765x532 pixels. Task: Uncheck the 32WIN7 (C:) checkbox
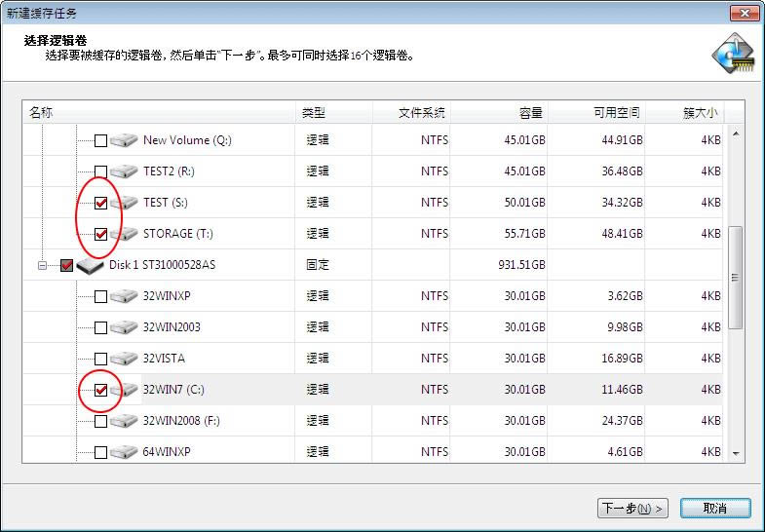click(x=100, y=390)
